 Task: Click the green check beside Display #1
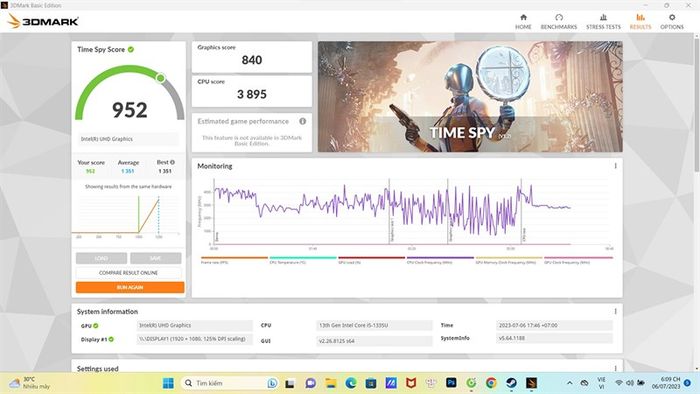click(x=111, y=339)
